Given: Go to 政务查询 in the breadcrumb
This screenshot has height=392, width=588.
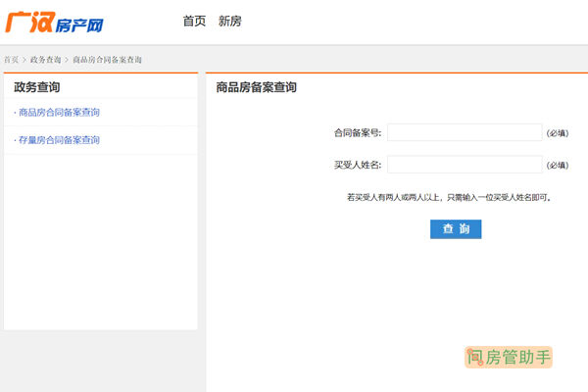Looking at the screenshot, I should (x=45, y=60).
